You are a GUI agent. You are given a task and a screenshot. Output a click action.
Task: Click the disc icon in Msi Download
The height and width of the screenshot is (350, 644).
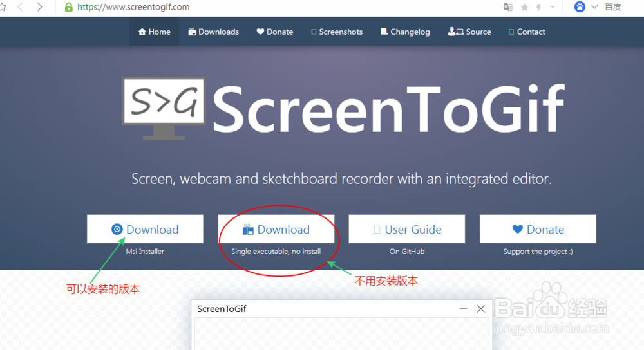(x=117, y=229)
